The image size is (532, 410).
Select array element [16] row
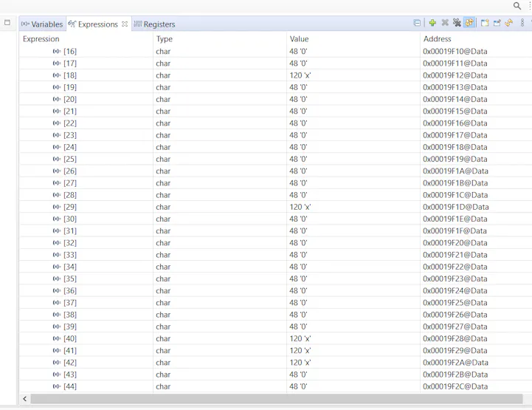(x=275, y=51)
